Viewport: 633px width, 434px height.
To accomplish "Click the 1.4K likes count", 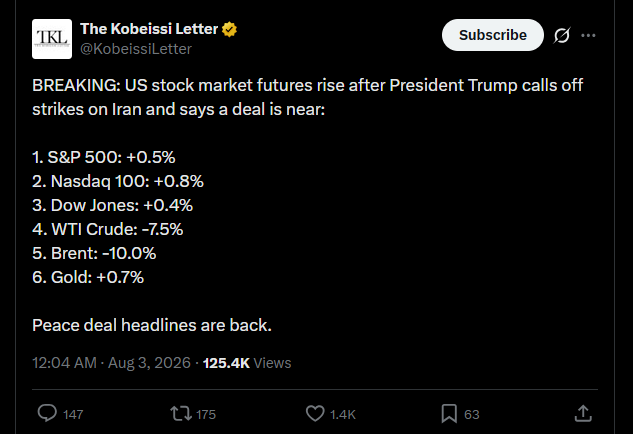I will tap(343, 415).
